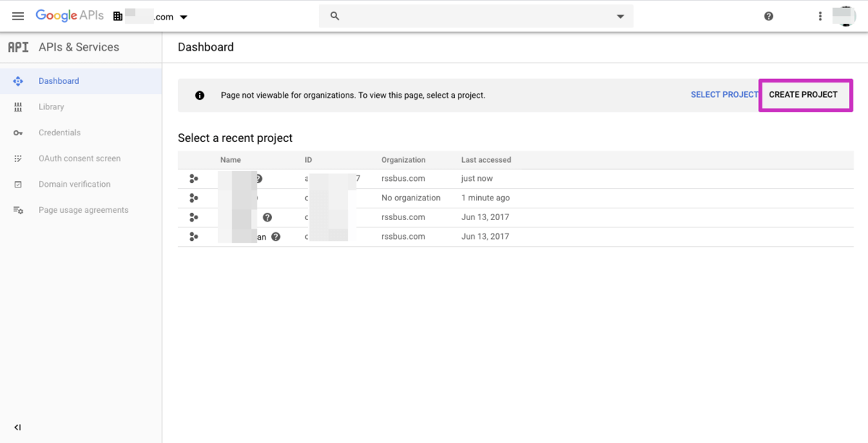Click the CREATE PROJECT button

[803, 95]
